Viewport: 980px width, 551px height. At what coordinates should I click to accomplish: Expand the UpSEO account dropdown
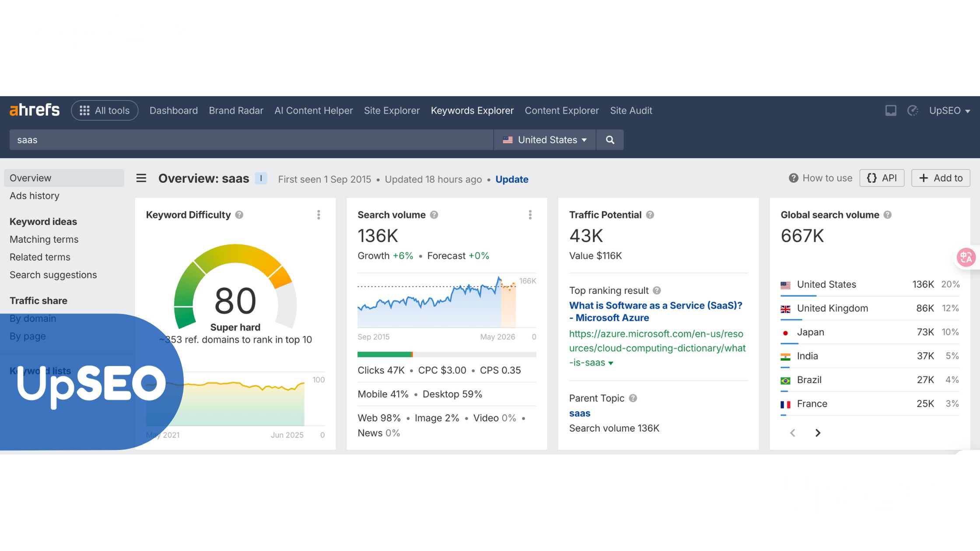click(950, 111)
